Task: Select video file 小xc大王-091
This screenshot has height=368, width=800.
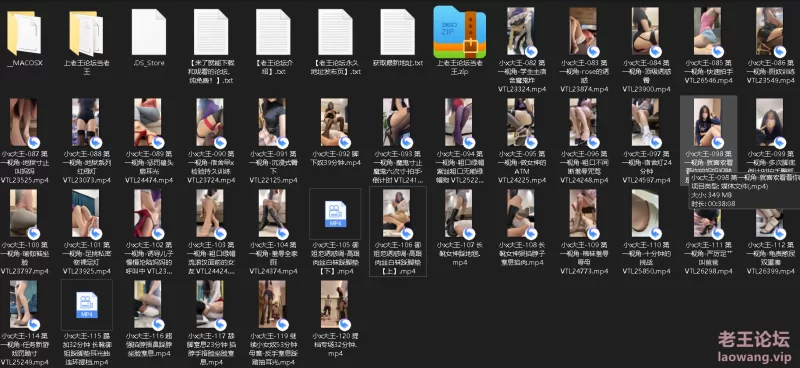Action: 273,123
